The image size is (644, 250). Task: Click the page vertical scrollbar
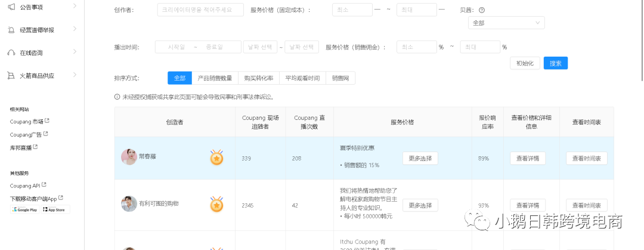point(642,41)
